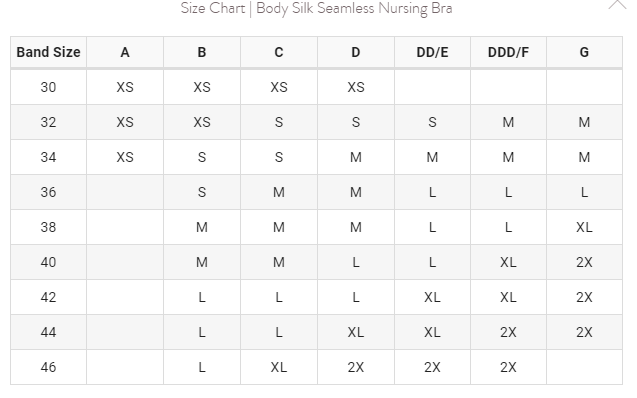Select the XS cell for 30 D
Image resolution: width=637 pixels, height=398 pixels.
pyautogui.click(x=356, y=87)
